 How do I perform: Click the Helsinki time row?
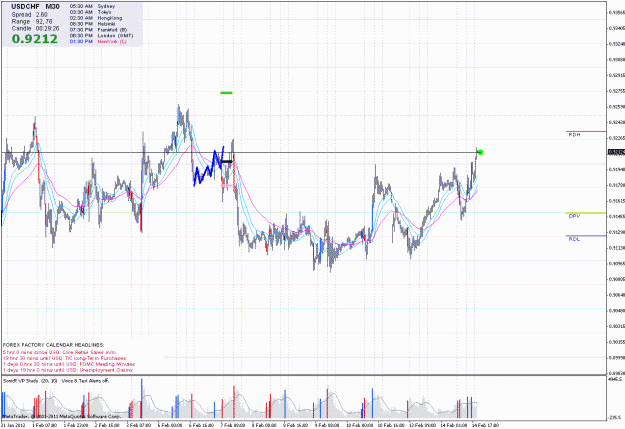92,24
